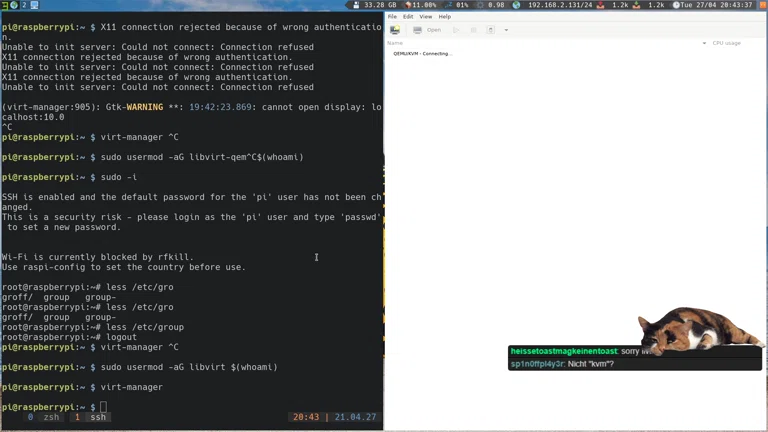Click the 'logout' command line in terminal
The width and height of the screenshot is (768, 432).
(121, 337)
